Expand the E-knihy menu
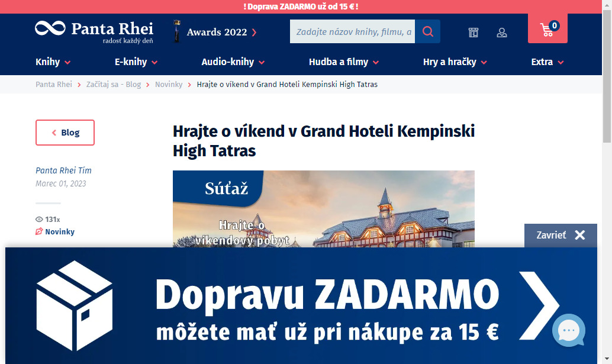Viewport: 612px width, 364px height. (136, 62)
